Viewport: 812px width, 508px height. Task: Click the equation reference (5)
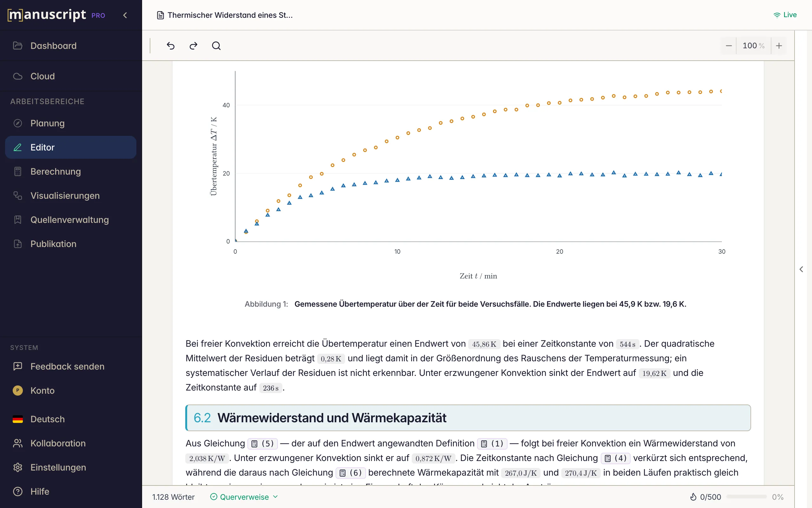point(263,444)
